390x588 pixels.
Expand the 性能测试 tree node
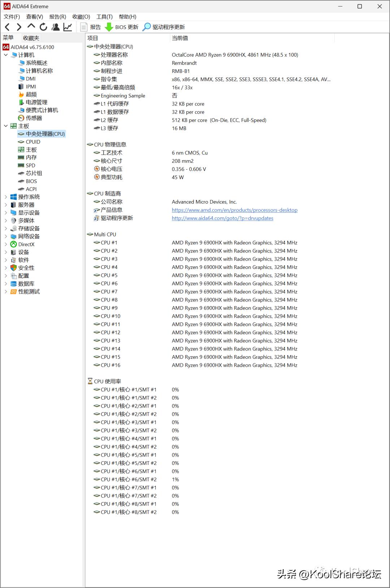click(6, 292)
